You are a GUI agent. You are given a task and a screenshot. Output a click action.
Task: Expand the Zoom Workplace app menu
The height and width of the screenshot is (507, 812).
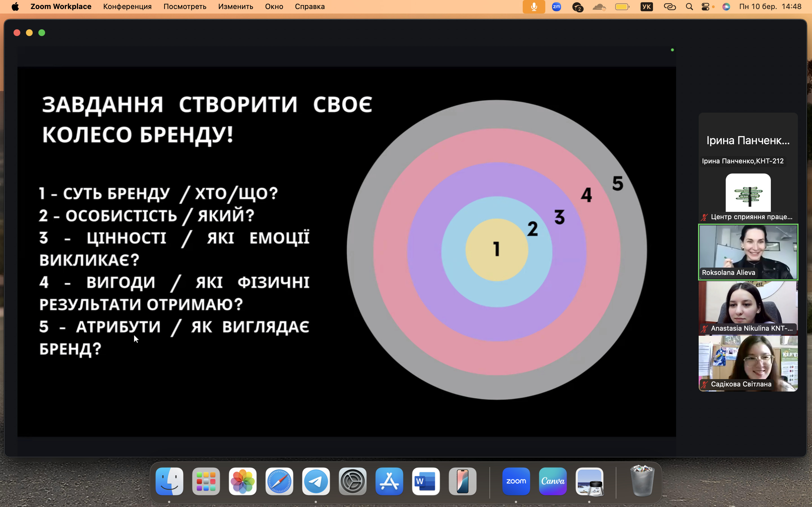coord(61,7)
